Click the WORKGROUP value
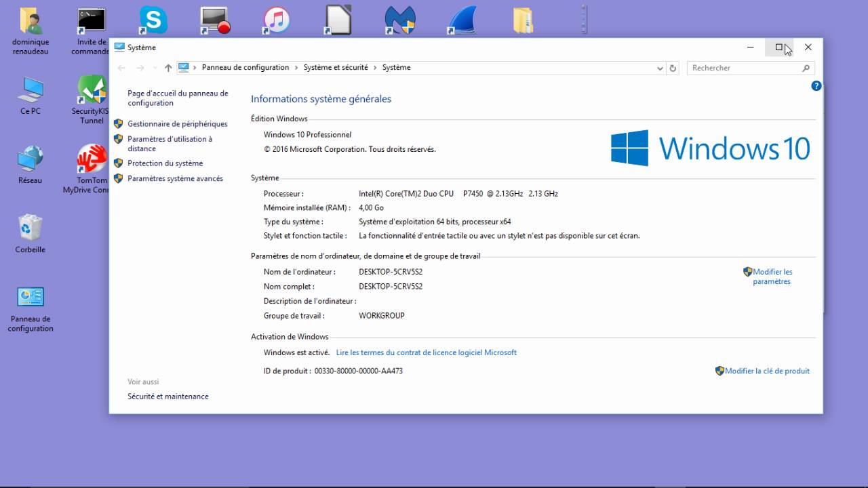Screen dimensions: 868x488 coord(382,316)
